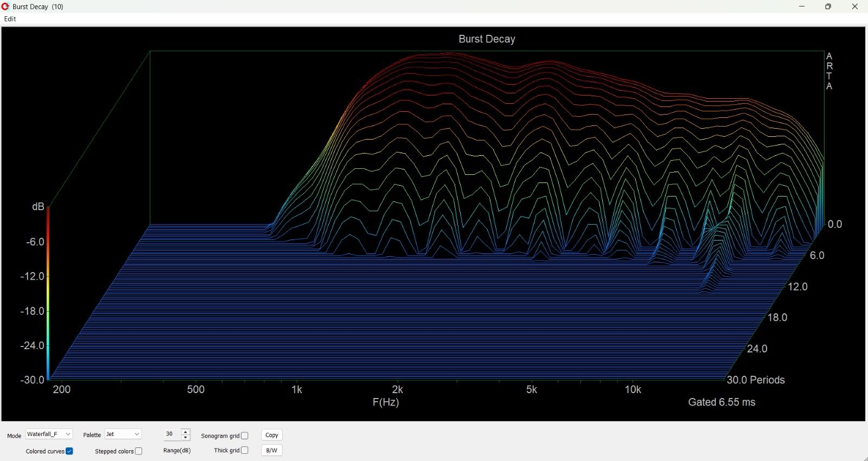Image resolution: width=868 pixels, height=461 pixels.
Task: Click the resize grip at the window corner
Action: [864, 457]
